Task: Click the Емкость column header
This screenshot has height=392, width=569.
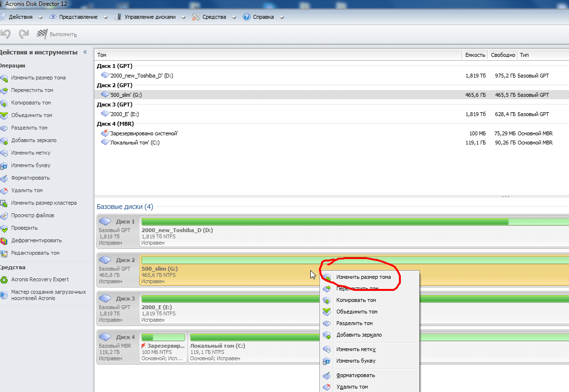Action: click(x=475, y=55)
